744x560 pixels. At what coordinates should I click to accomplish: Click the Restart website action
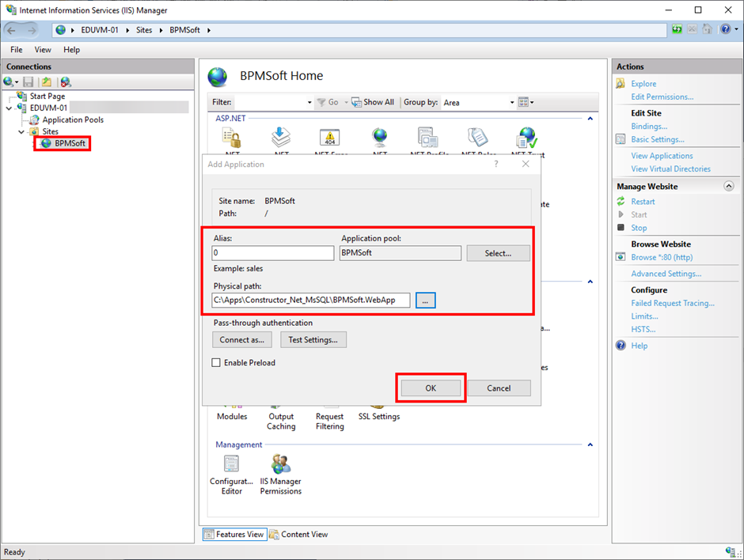point(643,202)
